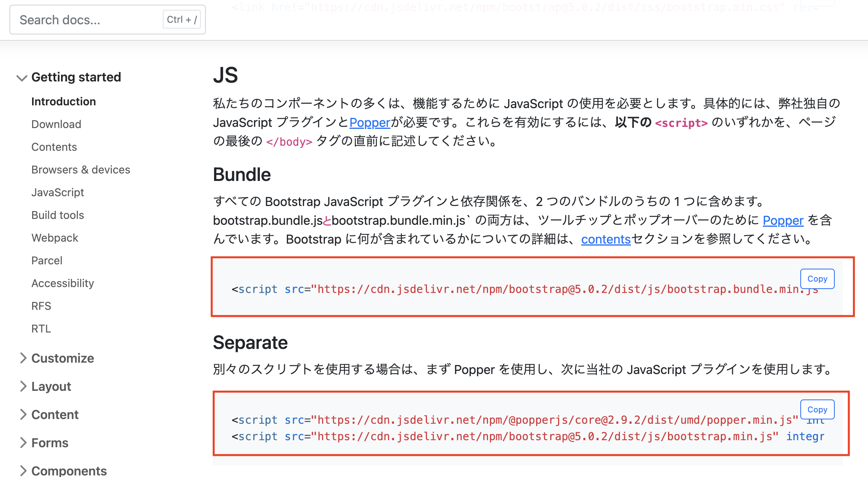Collapse the Getting started section chevron
Screen dimensions: 868x477
tap(22, 78)
